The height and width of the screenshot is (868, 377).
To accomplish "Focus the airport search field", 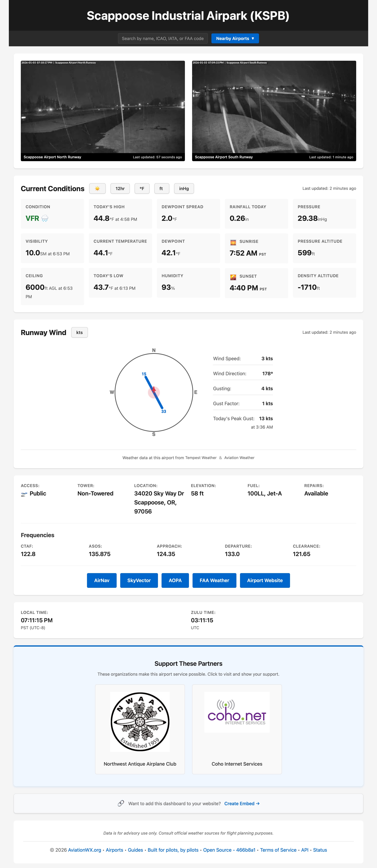I will 163,38.
